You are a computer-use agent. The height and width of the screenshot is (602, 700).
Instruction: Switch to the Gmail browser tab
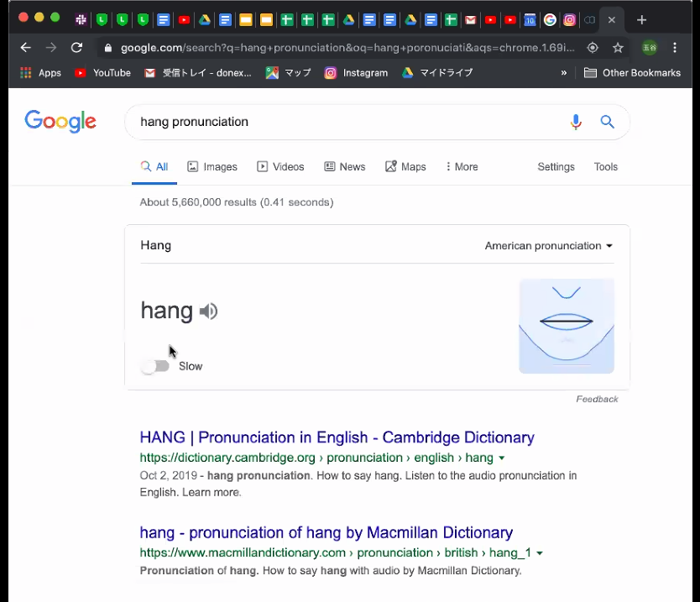click(471, 20)
